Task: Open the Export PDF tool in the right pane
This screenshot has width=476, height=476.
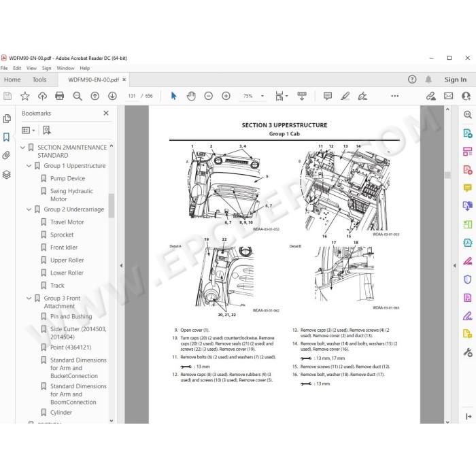Action: point(468,133)
